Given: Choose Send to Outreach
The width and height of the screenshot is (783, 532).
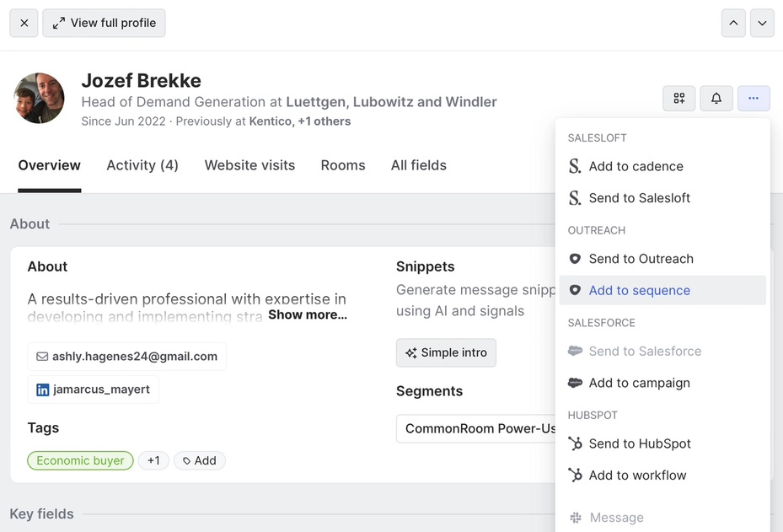Looking at the screenshot, I should point(662,259).
